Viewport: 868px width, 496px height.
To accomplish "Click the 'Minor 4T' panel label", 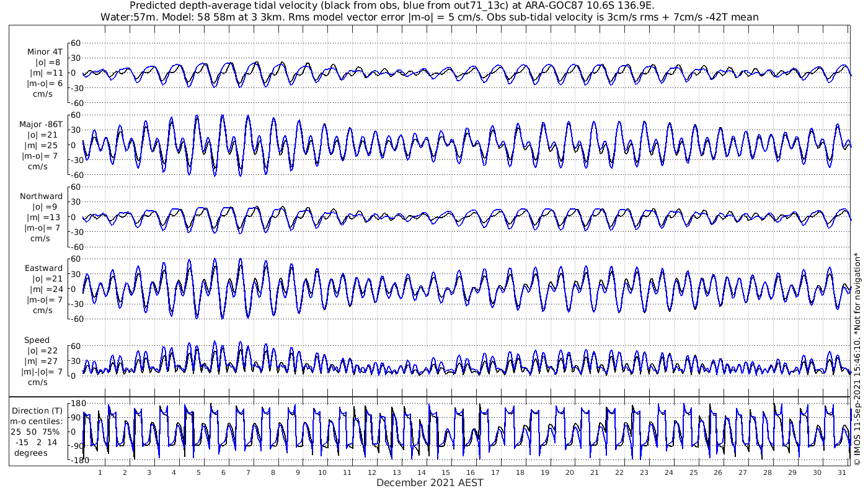I will (44, 52).
